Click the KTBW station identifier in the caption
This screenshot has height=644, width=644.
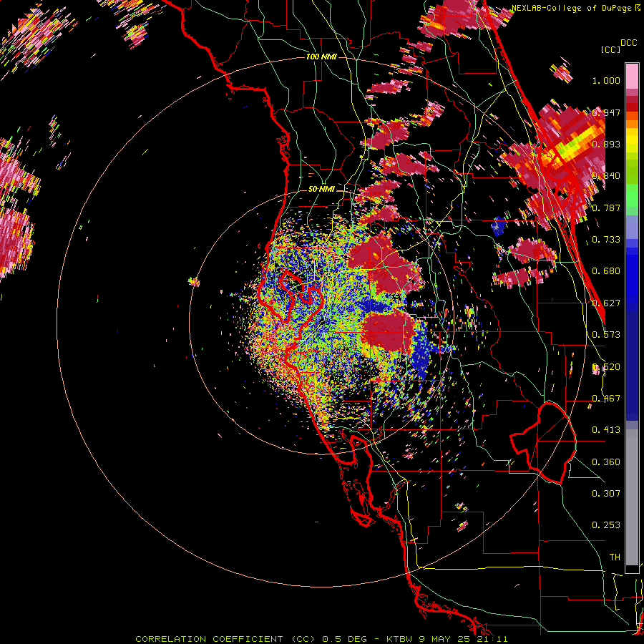tap(401, 639)
